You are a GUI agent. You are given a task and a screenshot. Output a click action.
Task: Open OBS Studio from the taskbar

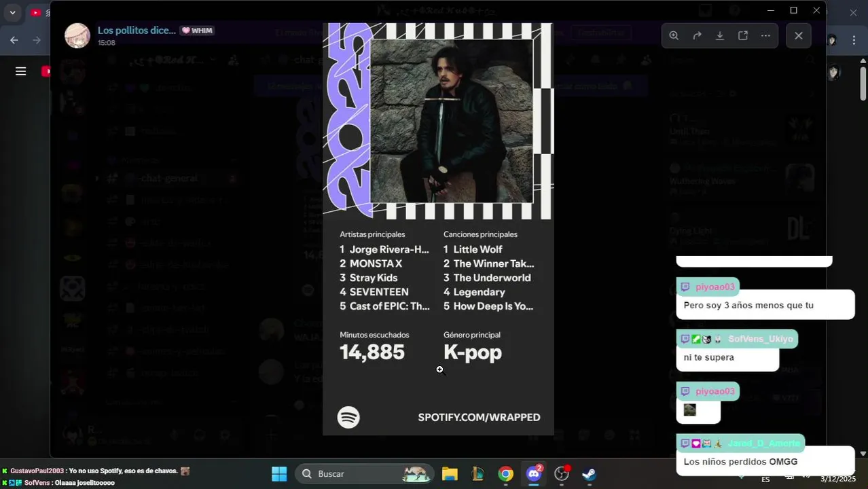coord(562,474)
